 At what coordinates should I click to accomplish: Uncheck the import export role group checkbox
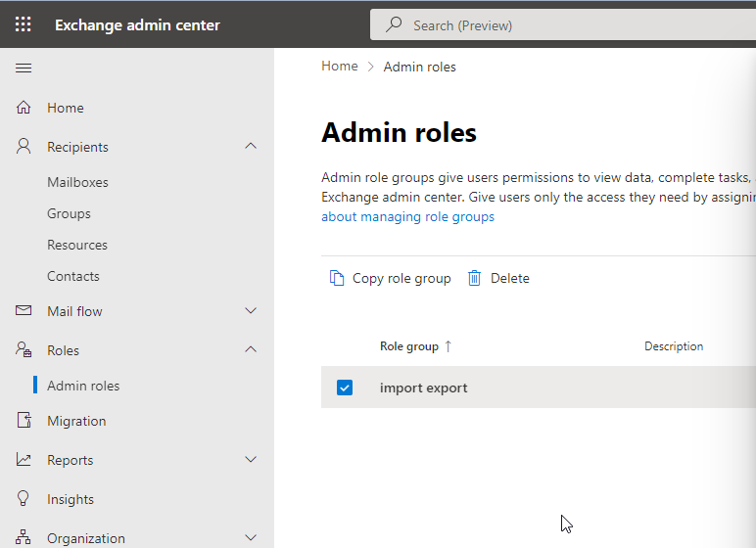[345, 388]
